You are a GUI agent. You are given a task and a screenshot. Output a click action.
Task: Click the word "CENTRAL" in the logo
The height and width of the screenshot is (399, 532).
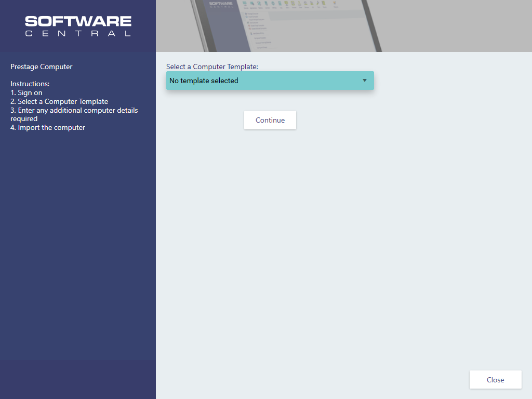pyautogui.click(x=78, y=34)
